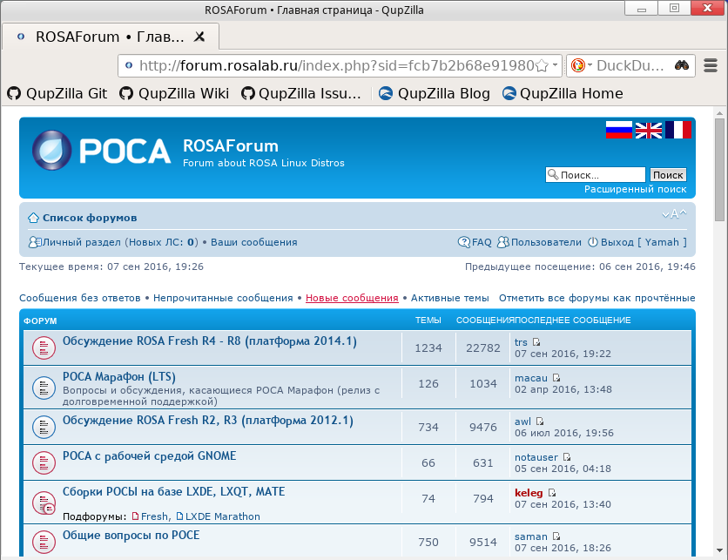Viewport: 728px width, 560px height.
Task: Select the ROSAForum browser tab
Action: tap(111, 37)
